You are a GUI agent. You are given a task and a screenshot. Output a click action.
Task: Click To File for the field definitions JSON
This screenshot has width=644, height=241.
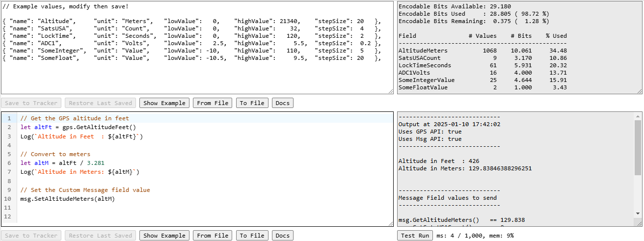250,103
